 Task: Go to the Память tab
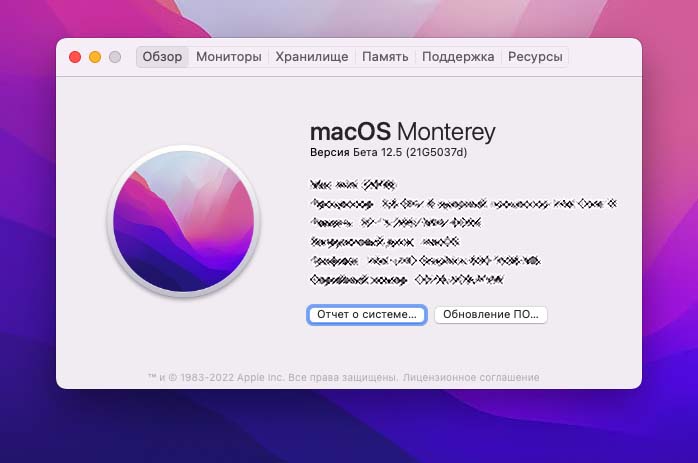click(x=385, y=57)
